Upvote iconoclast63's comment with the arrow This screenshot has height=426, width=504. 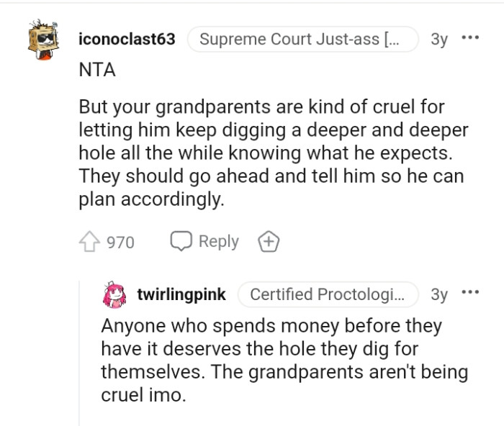tap(90, 242)
